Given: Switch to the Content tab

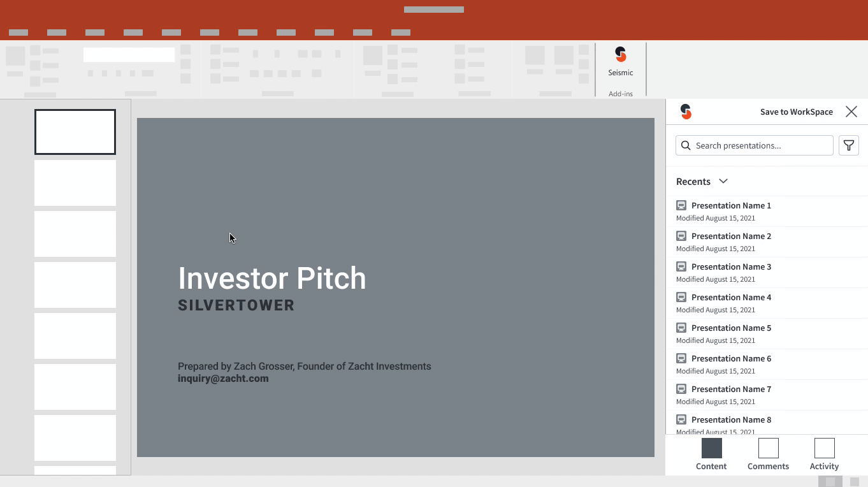Looking at the screenshot, I should (x=711, y=454).
